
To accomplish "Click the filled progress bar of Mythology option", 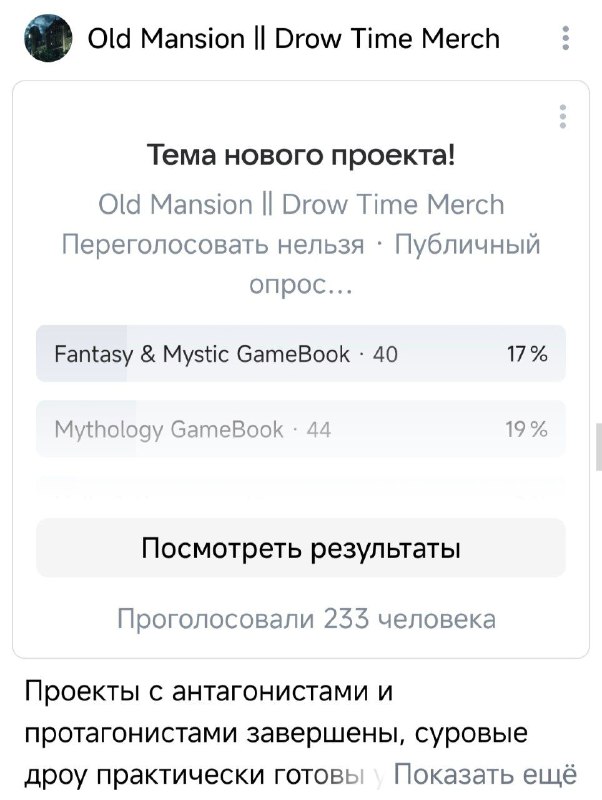I will 86,429.
